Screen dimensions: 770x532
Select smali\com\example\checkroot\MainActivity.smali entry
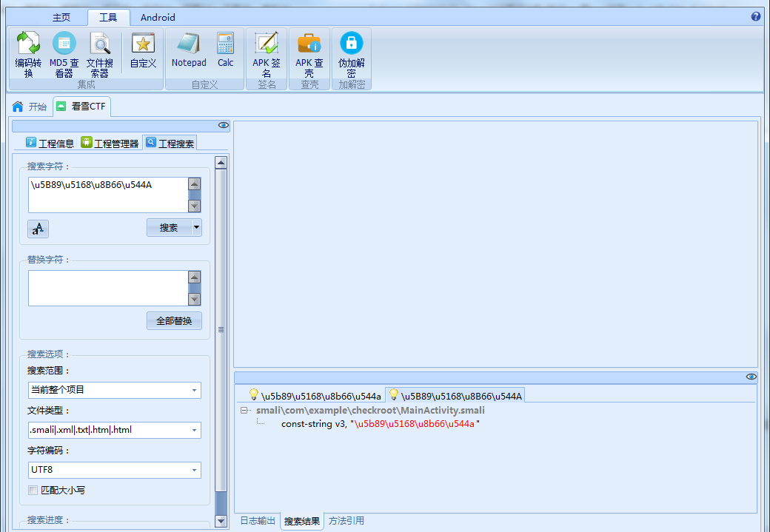tap(370, 411)
